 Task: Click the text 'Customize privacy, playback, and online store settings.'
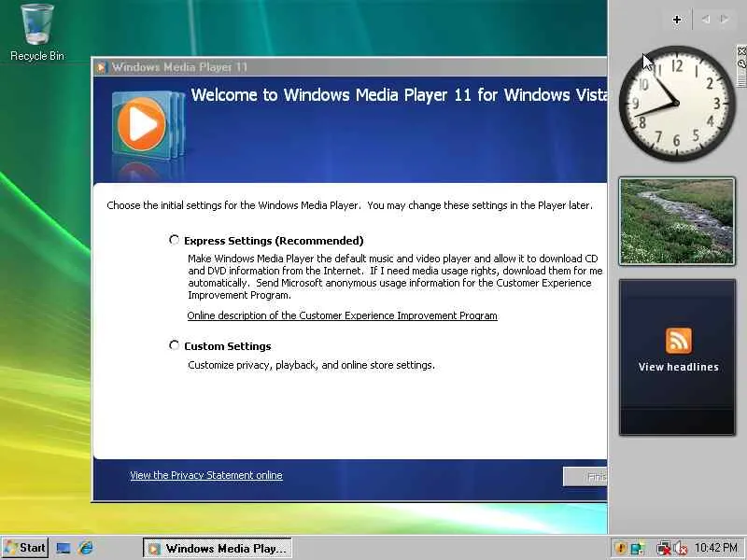(312, 365)
